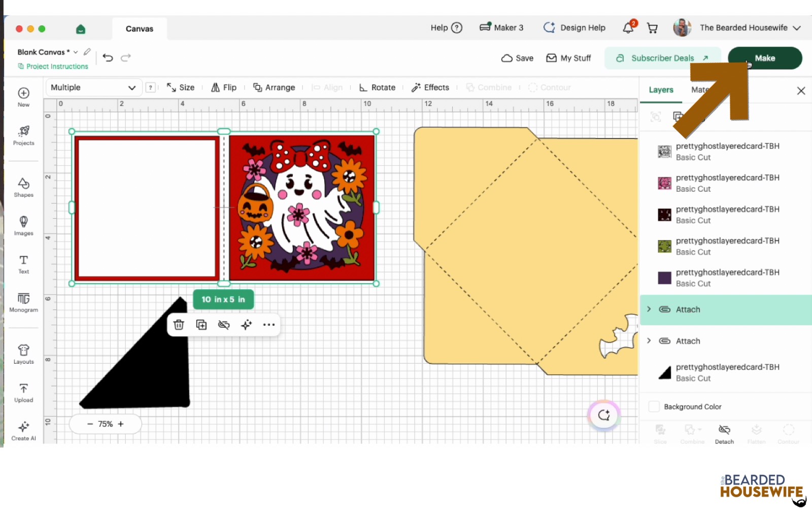Click the notifications bell
The width and height of the screenshot is (812, 516).
pyautogui.click(x=628, y=28)
